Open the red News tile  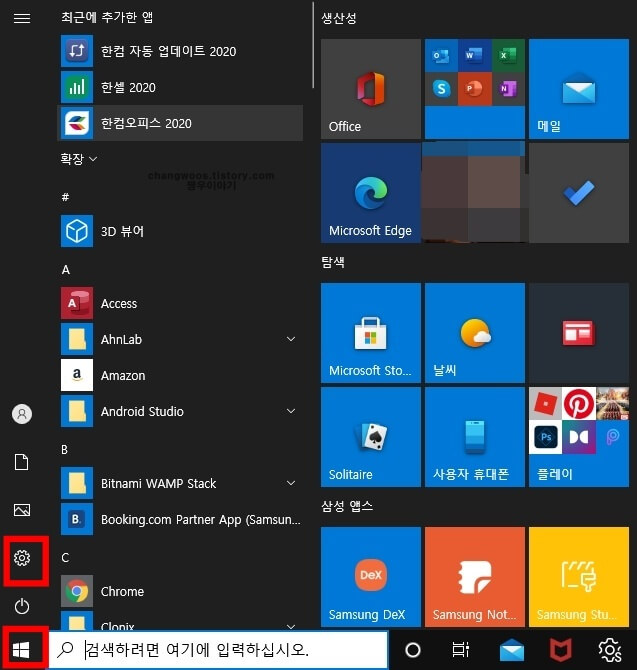click(x=579, y=333)
